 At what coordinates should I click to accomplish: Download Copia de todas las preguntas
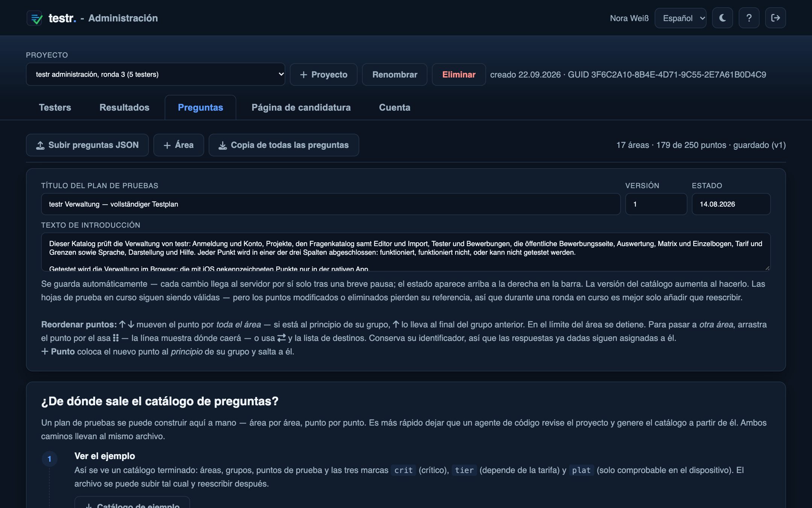click(x=284, y=145)
